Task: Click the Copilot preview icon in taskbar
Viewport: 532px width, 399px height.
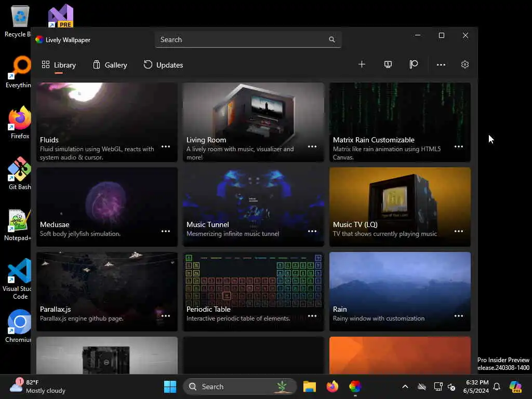Action: [x=516, y=387]
